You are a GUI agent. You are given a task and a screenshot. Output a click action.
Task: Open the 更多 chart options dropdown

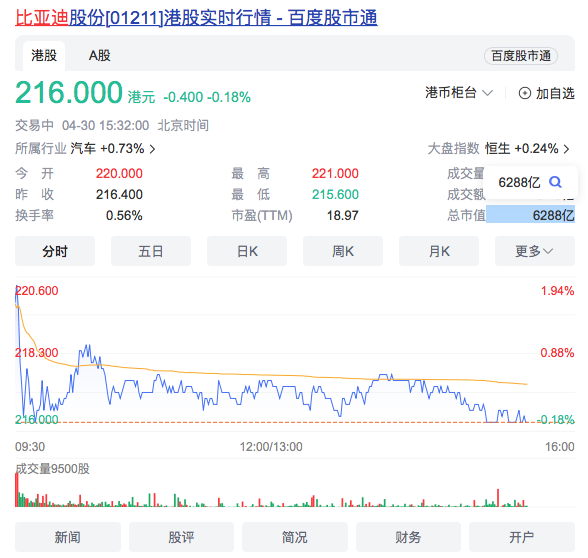535,251
